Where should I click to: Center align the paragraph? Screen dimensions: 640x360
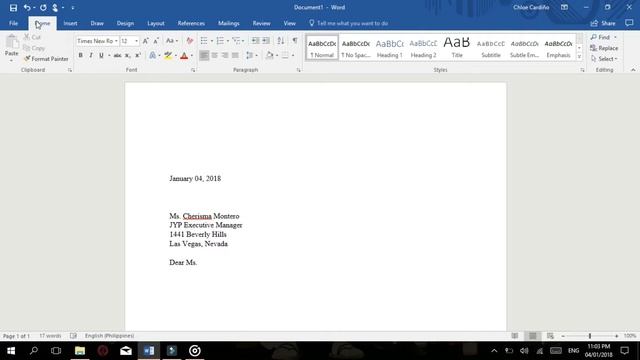click(x=214, y=56)
